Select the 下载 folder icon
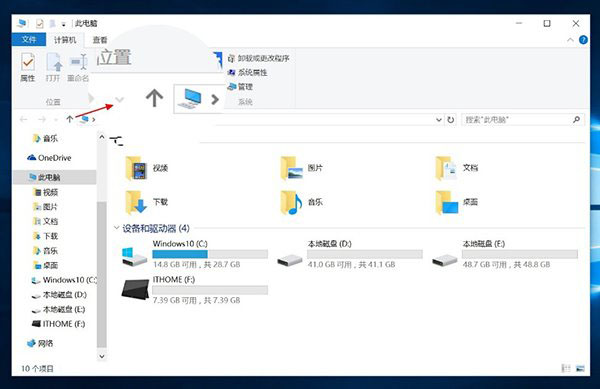This screenshot has width=600, height=389. [x=136, y=202]
